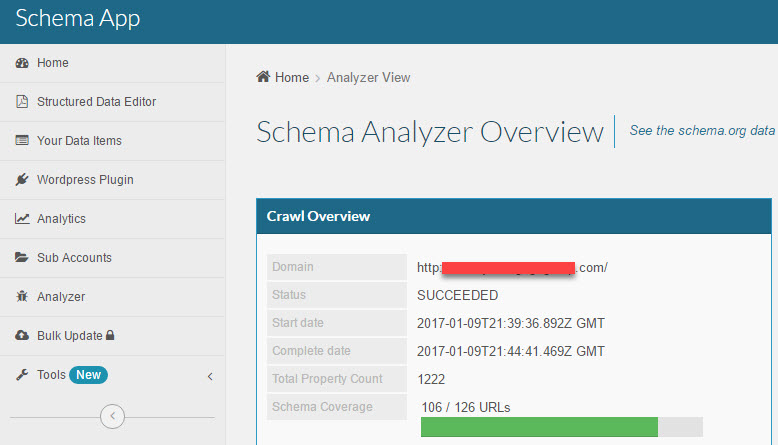Go to Your Data Items
Image resolution: width=778 pixels, height=445 pixels.
(x=113, y=141)
